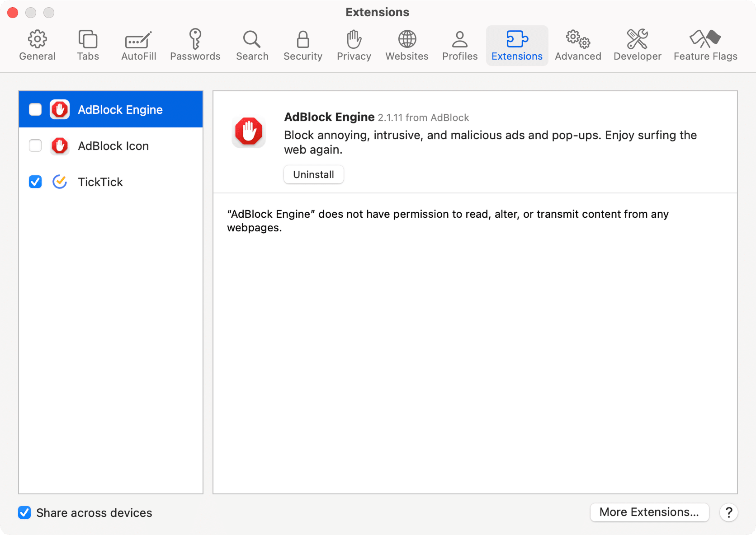
Task: Switch to the Tabs settings pane
Action: [x=88, y=44]
